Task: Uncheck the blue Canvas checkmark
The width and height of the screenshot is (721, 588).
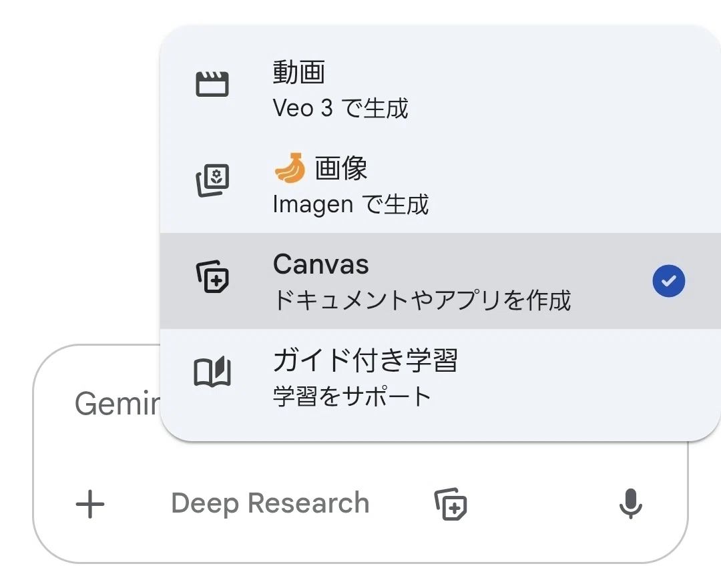Action: coord(668,281)
